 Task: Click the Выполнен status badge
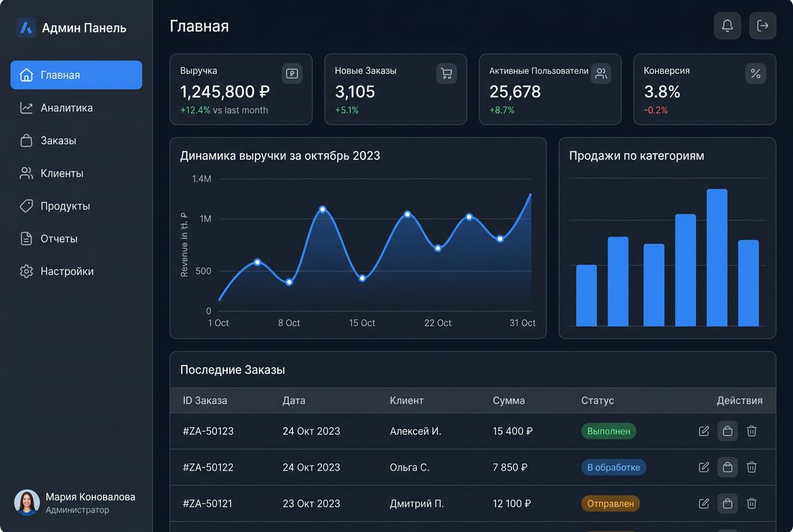coord(609,431)
